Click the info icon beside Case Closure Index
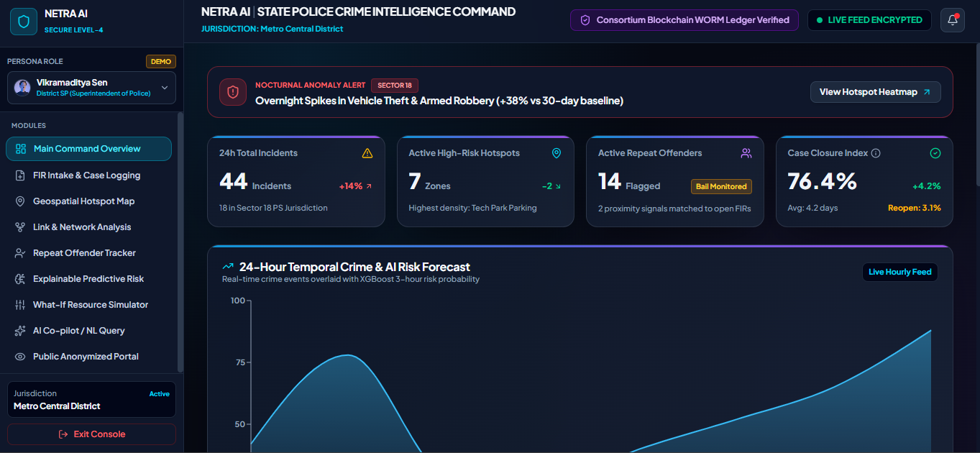This screenshot has height=453, width=980. point(876,153)
